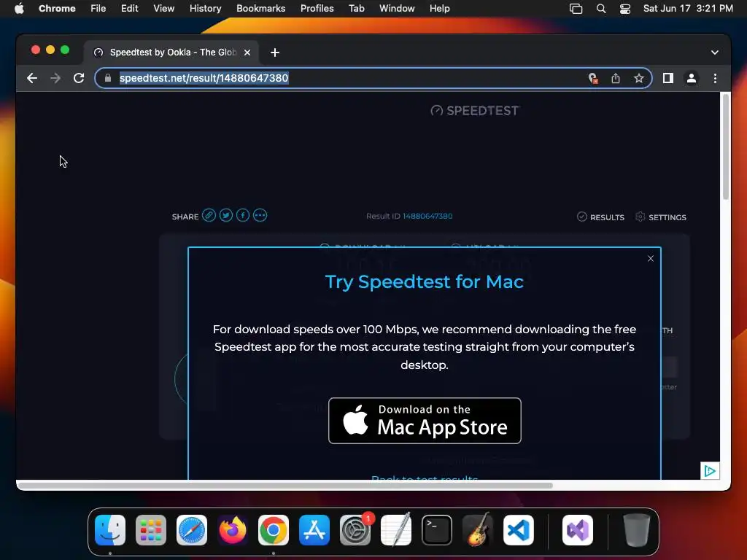The height and width of the screenshot is (560, 747).
Task: Open System Settings from the Dock
Action: point(355,530)
